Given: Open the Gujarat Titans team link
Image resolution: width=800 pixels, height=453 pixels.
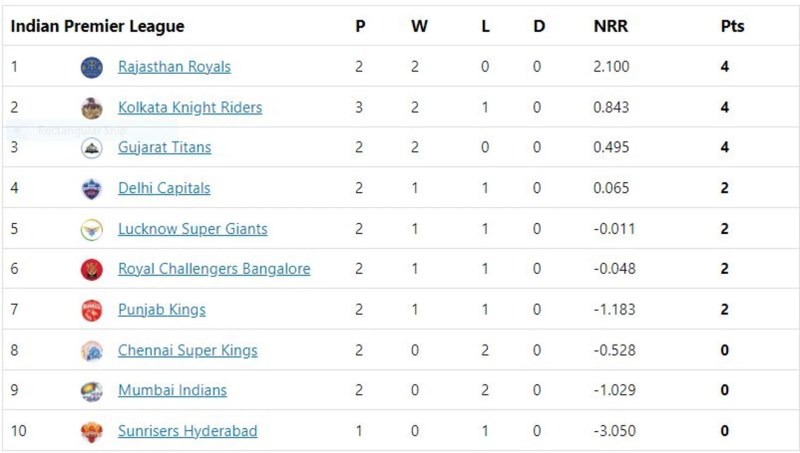Looking at the screenshot, I should click(x=165, y=148).
